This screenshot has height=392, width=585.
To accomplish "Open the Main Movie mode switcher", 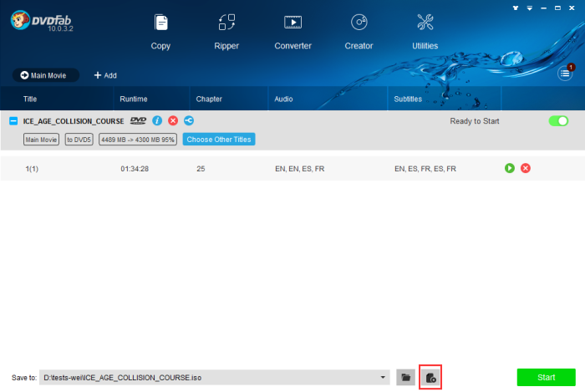I will pos(46,75).
